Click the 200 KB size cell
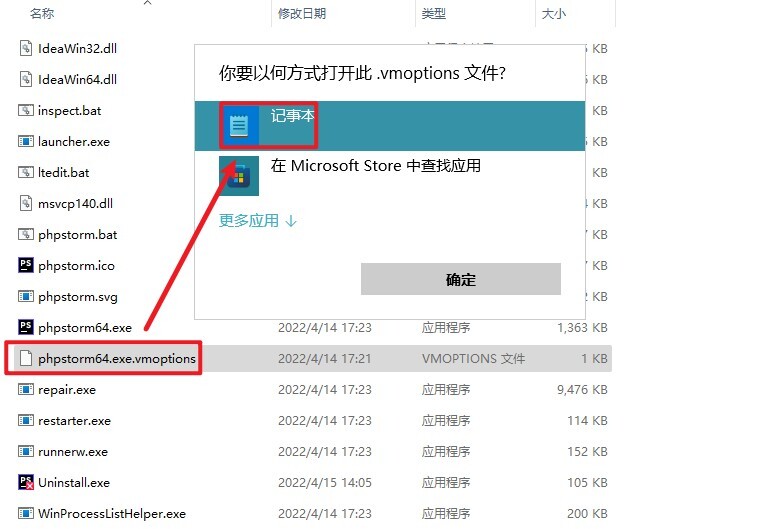 pyautogui.click(x=587, y=514)
